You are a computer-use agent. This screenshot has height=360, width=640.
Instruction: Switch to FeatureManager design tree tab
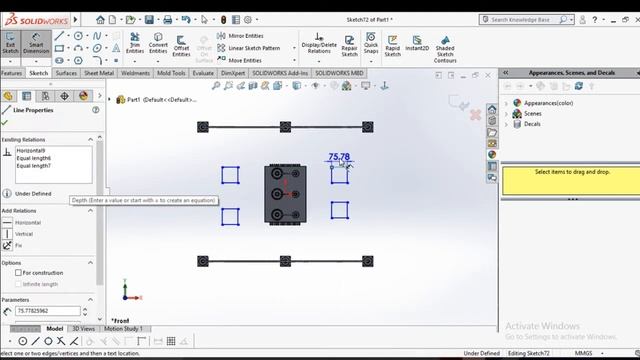point(8,96)
